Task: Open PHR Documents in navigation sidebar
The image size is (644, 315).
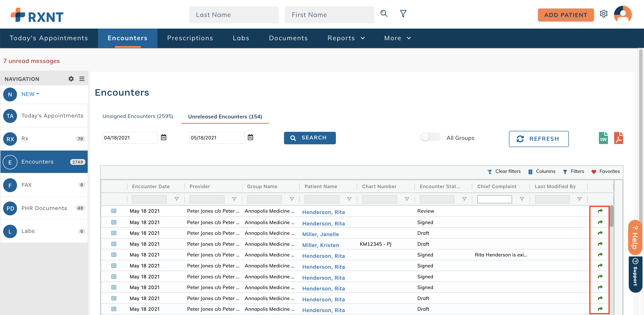Action: [x=44, y=208]
